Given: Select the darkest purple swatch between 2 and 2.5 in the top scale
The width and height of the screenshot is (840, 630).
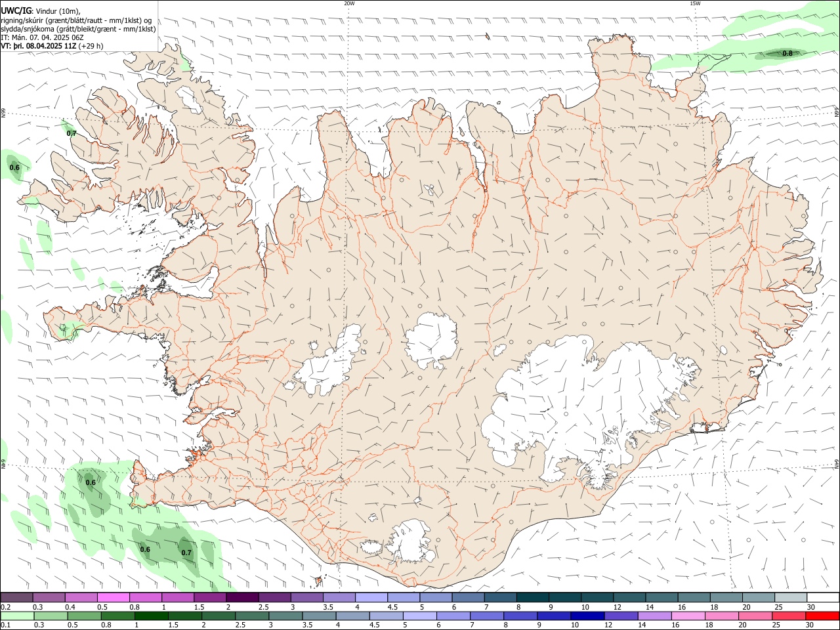Looking at the screenshot, I should [241, 597].
